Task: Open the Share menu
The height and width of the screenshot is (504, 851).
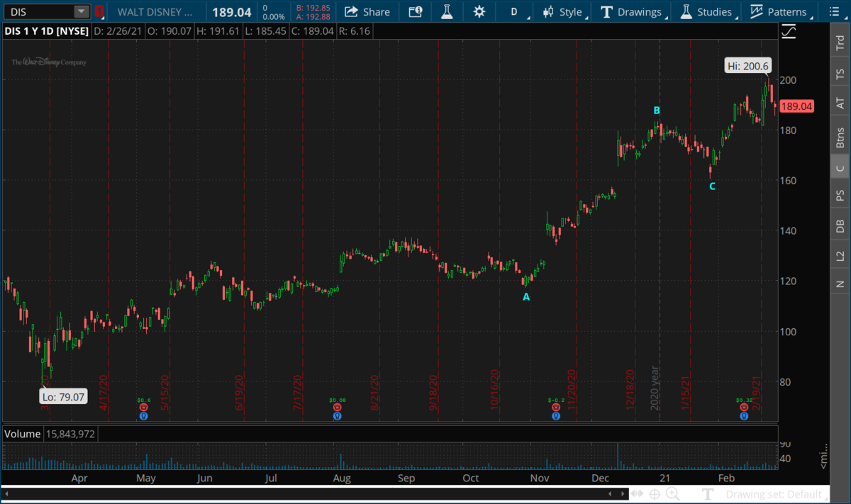Action: 367,11
